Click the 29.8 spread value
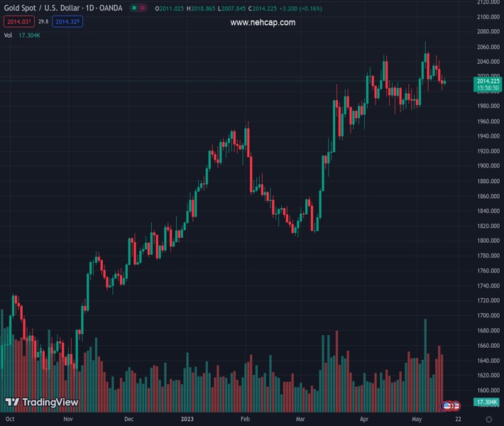Screen dimensions: 504x426 (43, 21)
